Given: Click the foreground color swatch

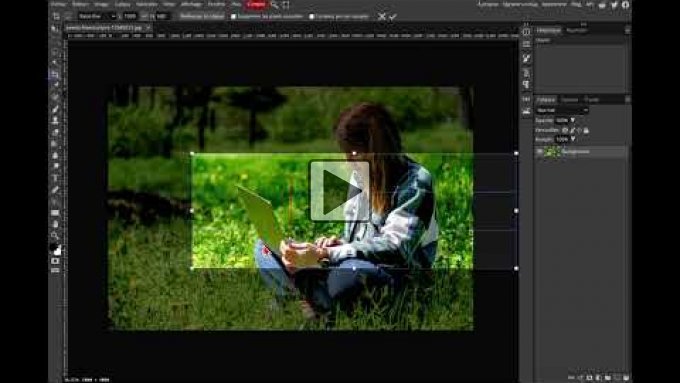Looking at the screenshot, I should point(53,248).
